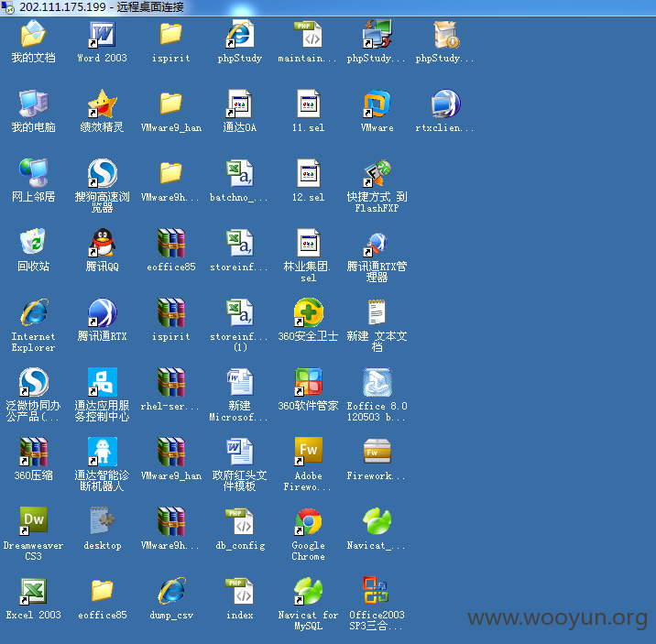Open the 回收站 recycle bin
This screenshot has width=656, height=644.
(x=33, y=241)
